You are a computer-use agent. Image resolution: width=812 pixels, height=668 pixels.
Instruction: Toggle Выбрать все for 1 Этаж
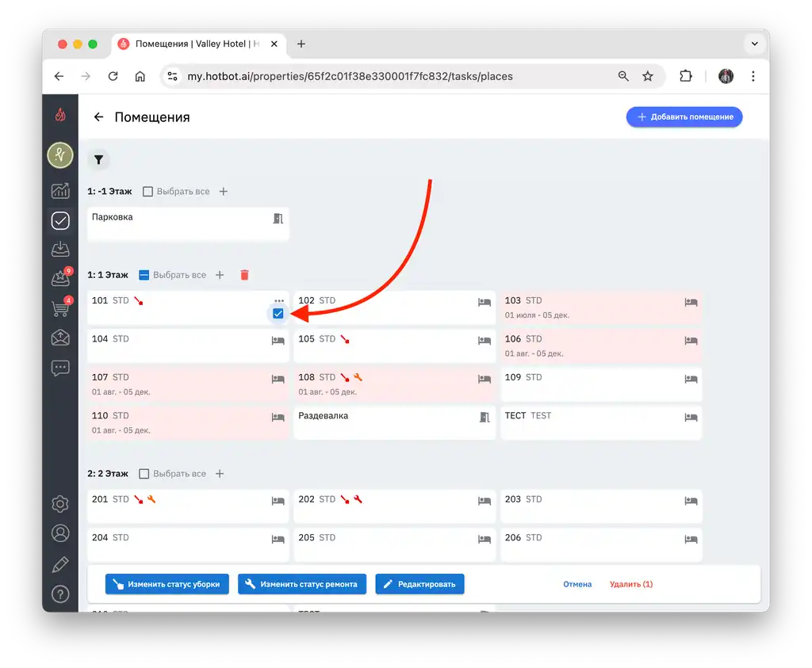[144, 275]
